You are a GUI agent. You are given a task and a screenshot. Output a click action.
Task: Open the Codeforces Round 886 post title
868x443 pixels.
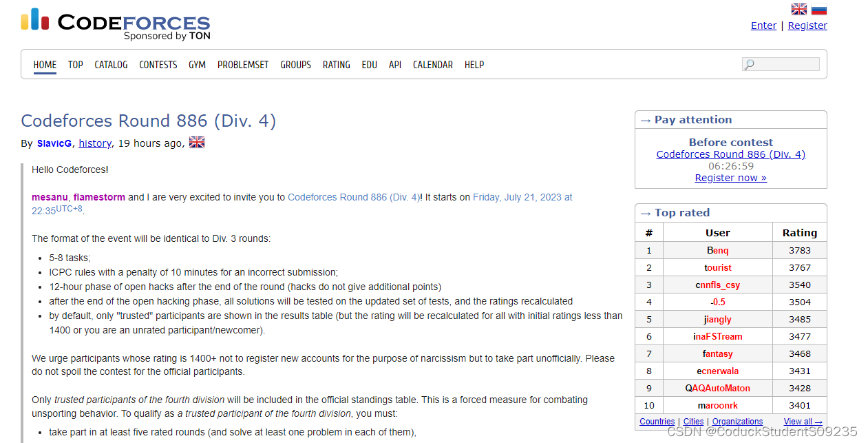(149, 121)
